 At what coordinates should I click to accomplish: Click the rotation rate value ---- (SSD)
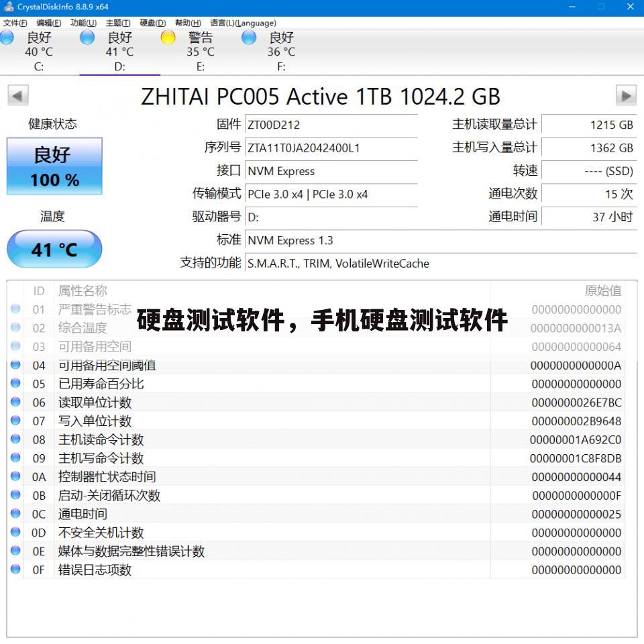(x=589, y=171)
